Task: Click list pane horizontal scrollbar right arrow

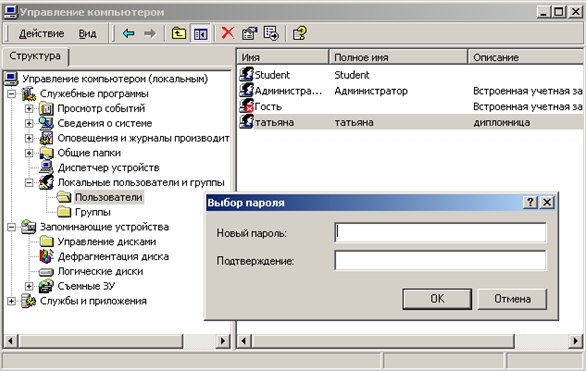Action: pos(576,341)
